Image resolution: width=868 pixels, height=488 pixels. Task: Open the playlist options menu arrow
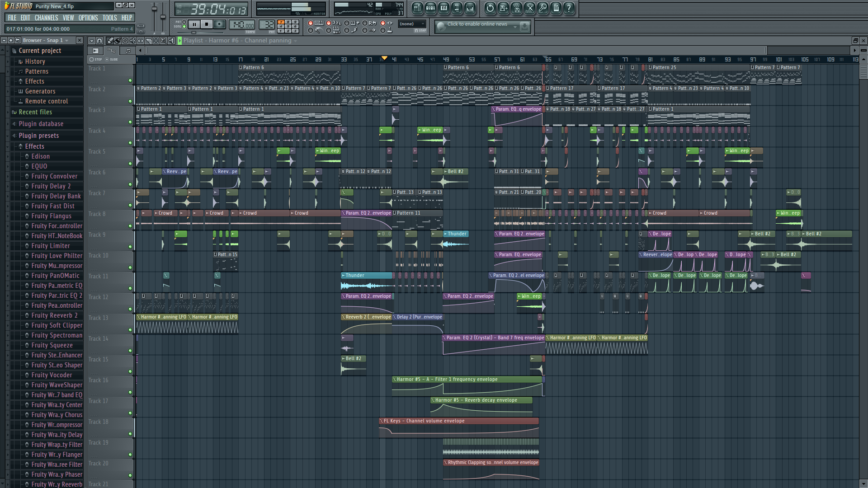coord(92,41)
